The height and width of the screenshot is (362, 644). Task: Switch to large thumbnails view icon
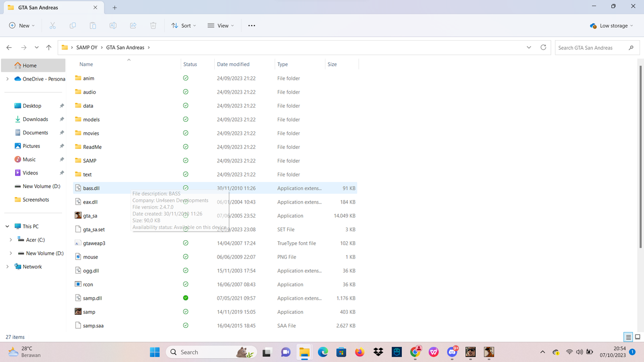[x=637, y=337]
